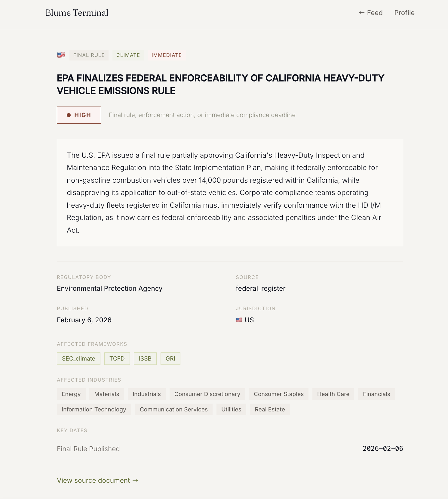Select the Health Care industry tag
Screen dimensions: 448x499
(x=333, y=394)
